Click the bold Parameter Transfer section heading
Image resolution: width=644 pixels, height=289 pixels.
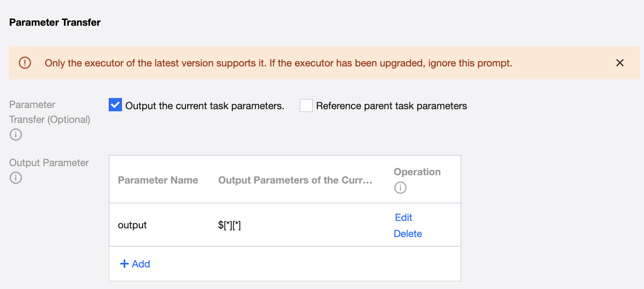click(55, 22)
